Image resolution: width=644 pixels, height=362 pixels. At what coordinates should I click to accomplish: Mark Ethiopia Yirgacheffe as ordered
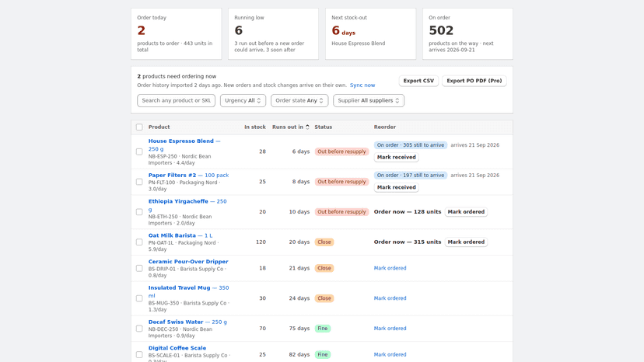point(466,212)
